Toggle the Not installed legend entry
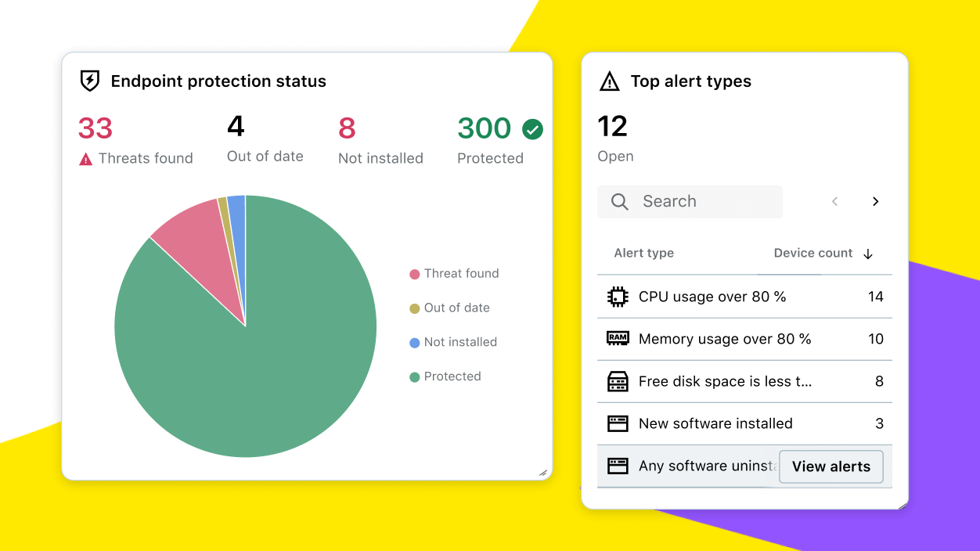Viewport: 980px width, 551px height. tap(452, 342)
